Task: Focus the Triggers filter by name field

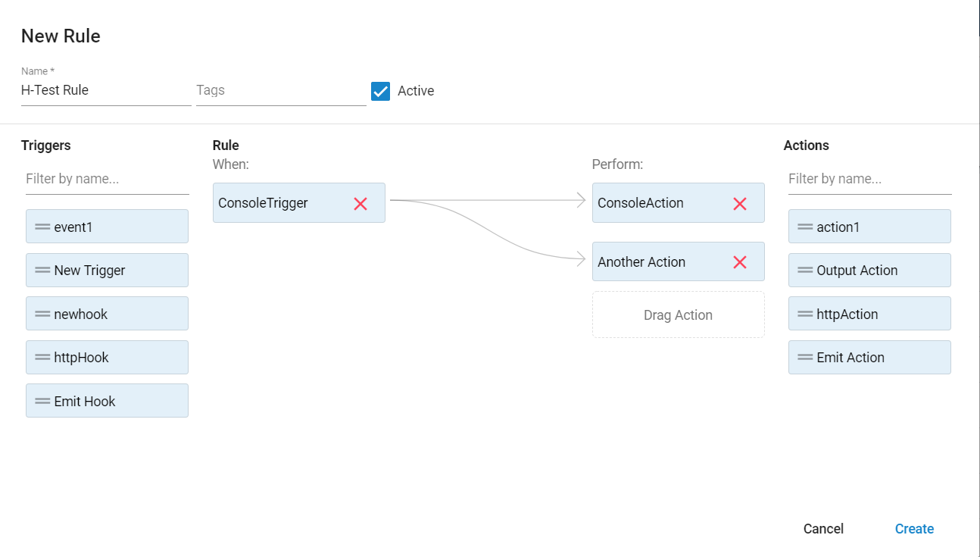Action: pyautogui.click(x=107, y=179)
